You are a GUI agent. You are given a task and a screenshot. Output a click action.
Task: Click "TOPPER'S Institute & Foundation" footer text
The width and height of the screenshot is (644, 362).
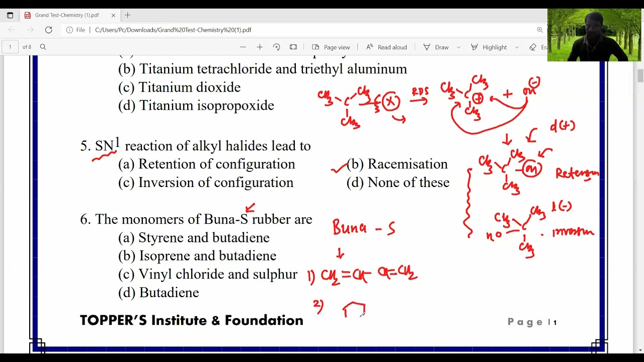point(192,320)
